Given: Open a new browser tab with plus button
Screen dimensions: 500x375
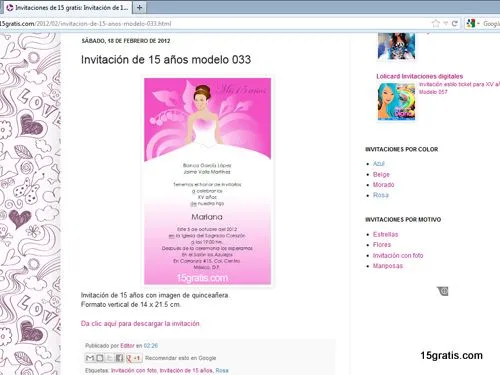Looking at the screenshot, I should tap(139, 7).
